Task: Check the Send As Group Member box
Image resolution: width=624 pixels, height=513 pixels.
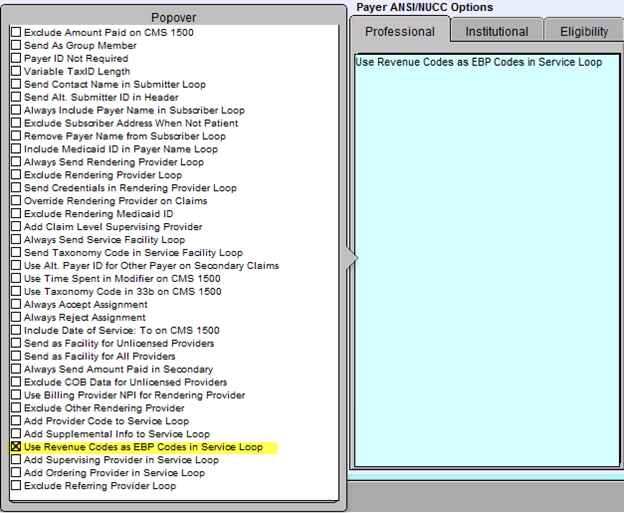Action: click(16, 46)
